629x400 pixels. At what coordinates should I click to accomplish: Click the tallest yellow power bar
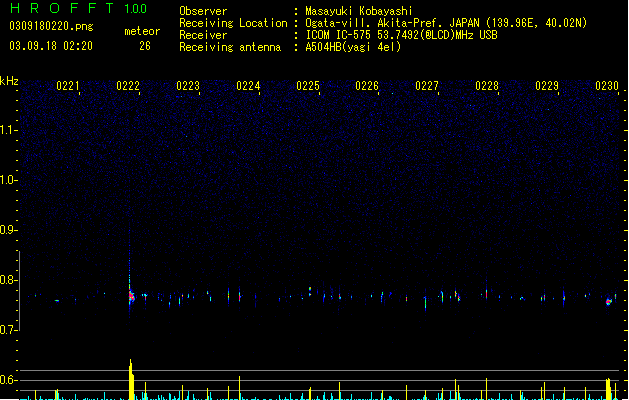click(x=131, y=379)
